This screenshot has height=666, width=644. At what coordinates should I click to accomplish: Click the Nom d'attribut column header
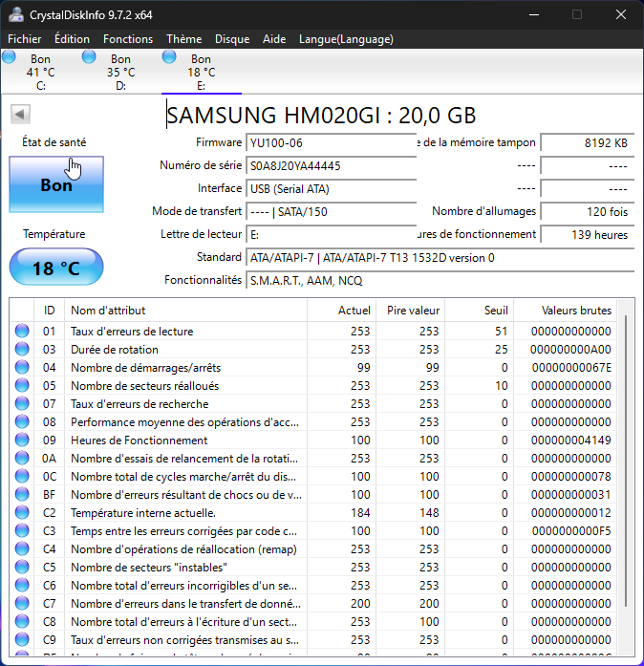point(185,311)
